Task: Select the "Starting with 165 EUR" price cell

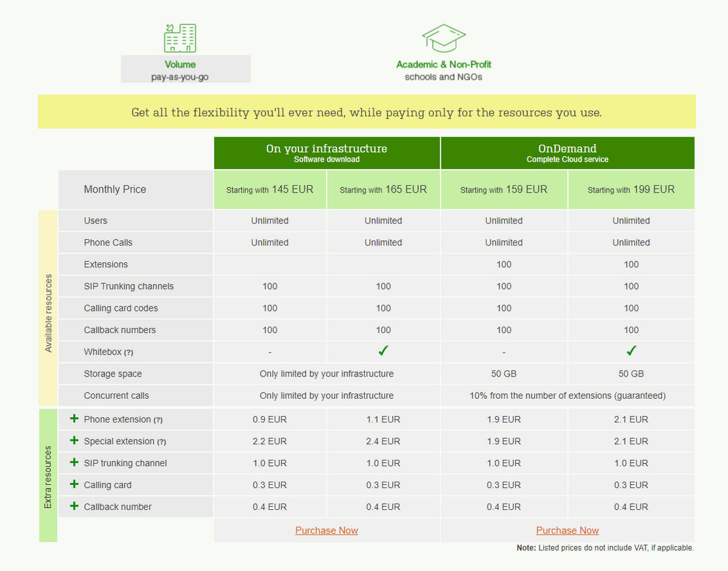Action: point(383,189)
